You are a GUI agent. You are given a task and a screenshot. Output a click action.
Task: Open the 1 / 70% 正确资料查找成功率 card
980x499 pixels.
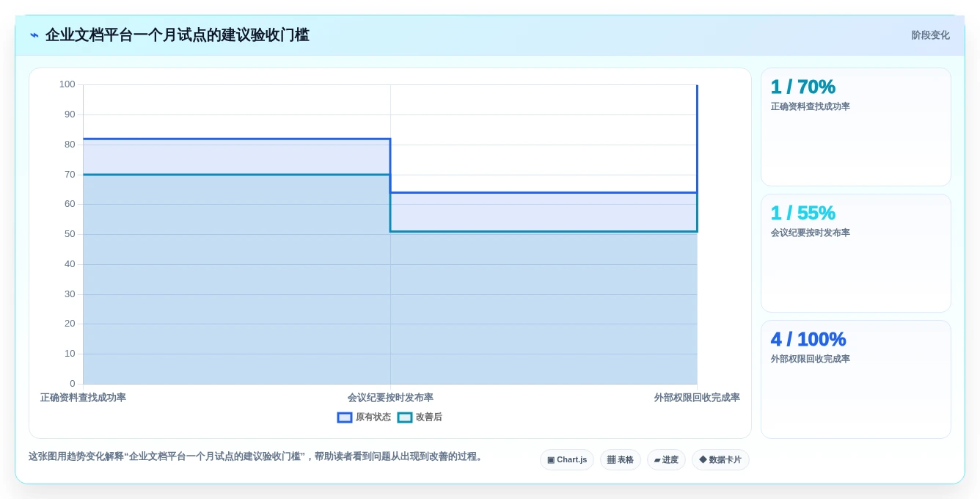856,127
